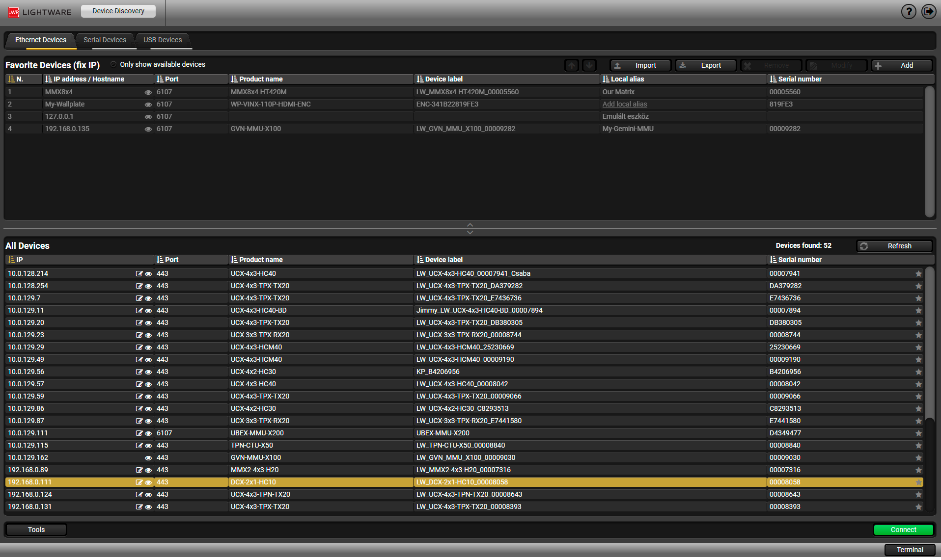Sort favorites by IP address / Hostname
The height and width of the screenshot is (560, 941).
pos(98,79)
